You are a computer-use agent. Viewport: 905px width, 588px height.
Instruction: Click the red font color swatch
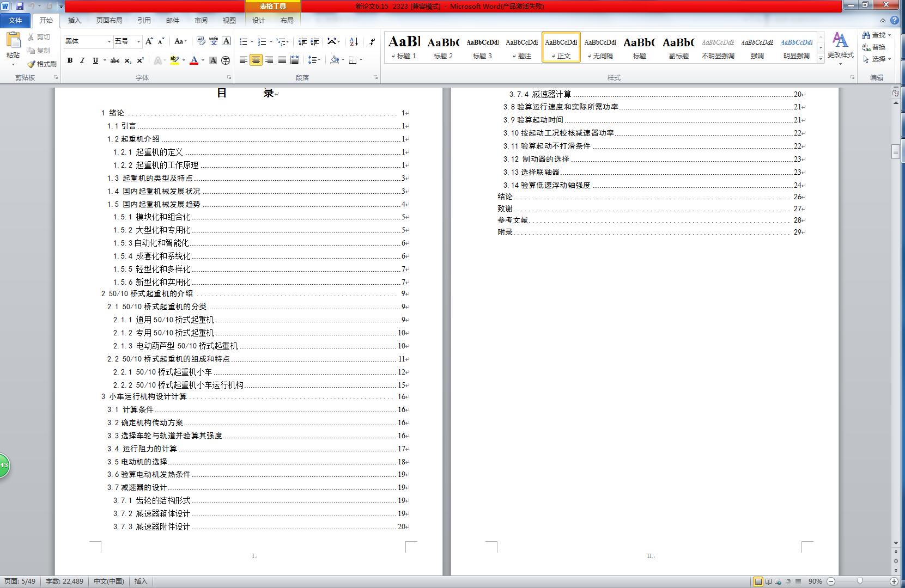(x=193, y=60)
